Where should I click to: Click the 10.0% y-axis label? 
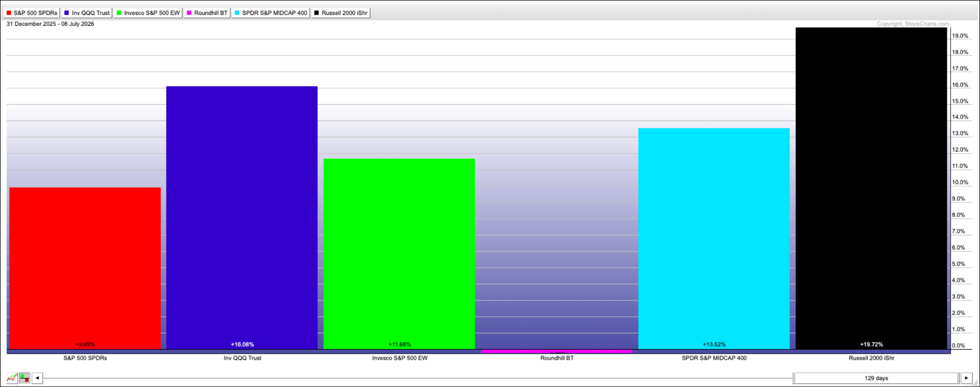click(x=960, y=182)
